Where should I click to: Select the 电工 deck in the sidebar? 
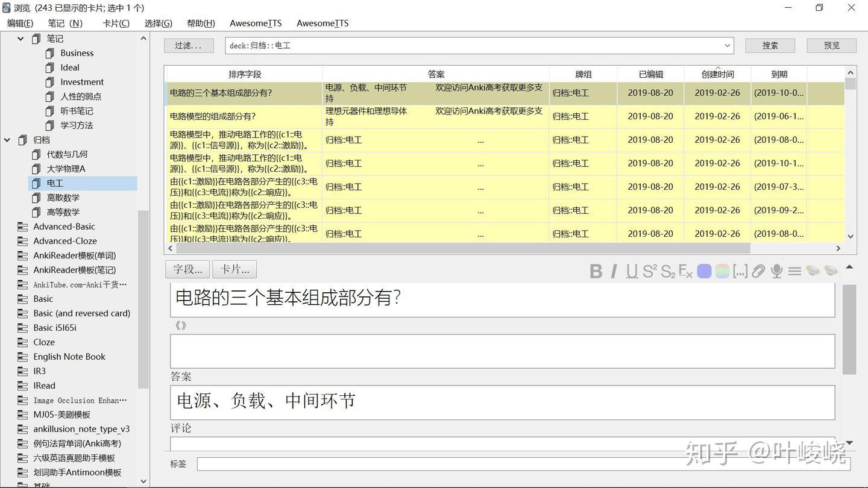83,183
